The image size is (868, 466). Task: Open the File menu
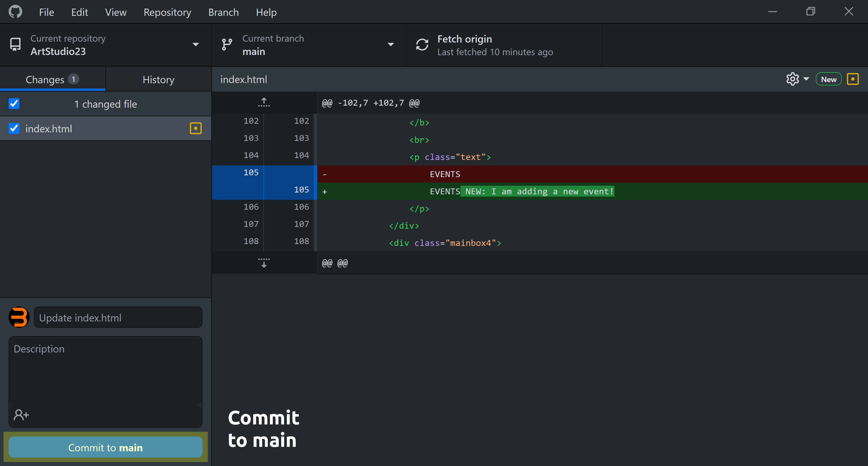[47, 12]
